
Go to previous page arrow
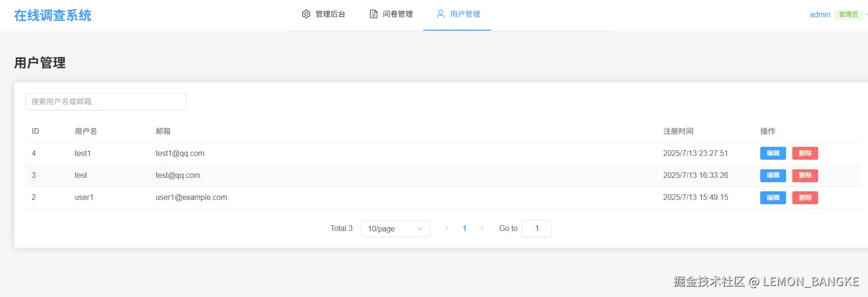447,229
